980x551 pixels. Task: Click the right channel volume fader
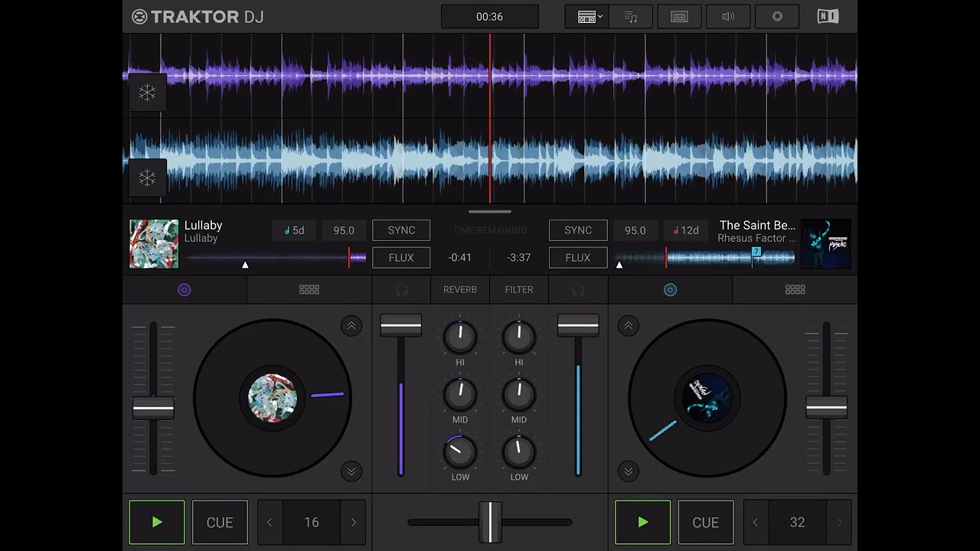[578, 326]
